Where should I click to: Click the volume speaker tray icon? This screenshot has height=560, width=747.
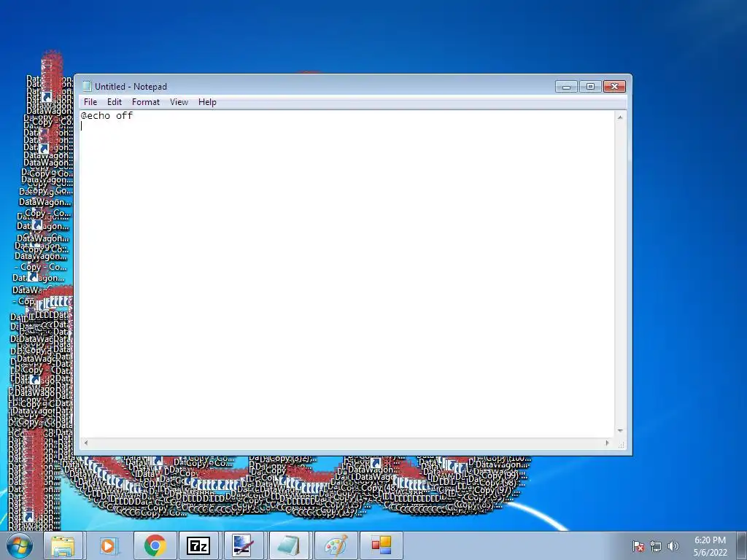coord(673,547)
